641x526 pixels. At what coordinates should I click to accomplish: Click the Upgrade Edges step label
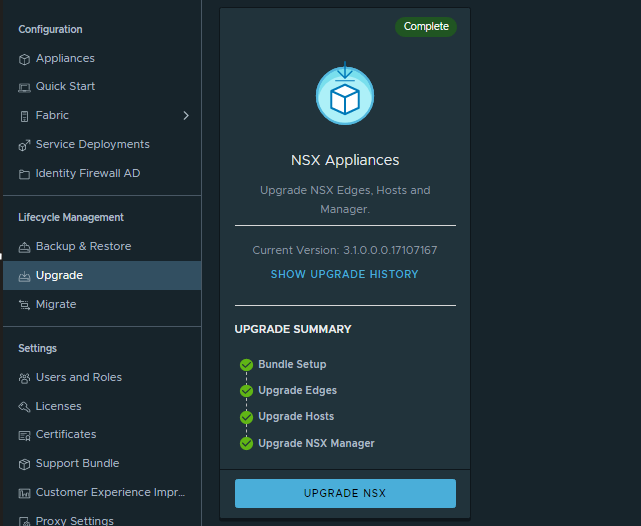coord(297,390)
